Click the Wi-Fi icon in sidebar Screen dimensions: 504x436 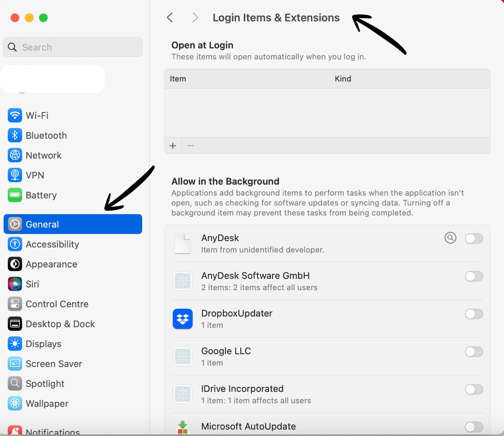pyautogui.click(x=15, y=115)
